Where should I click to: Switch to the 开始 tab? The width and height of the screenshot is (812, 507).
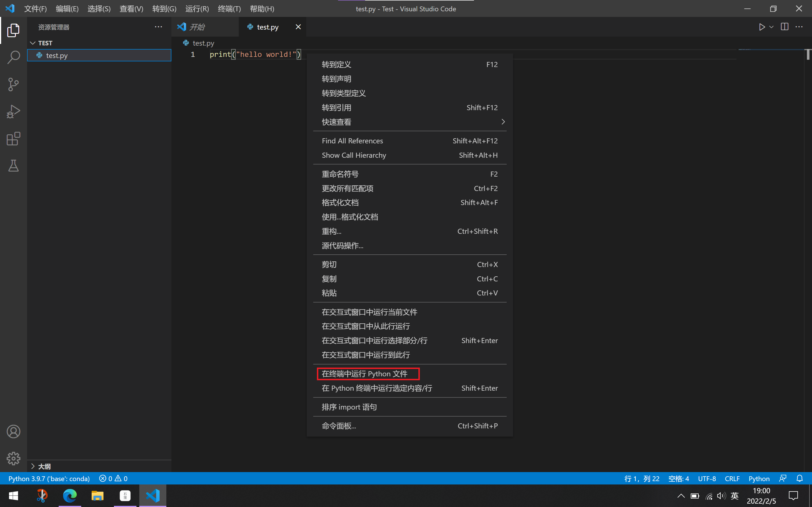197,27
